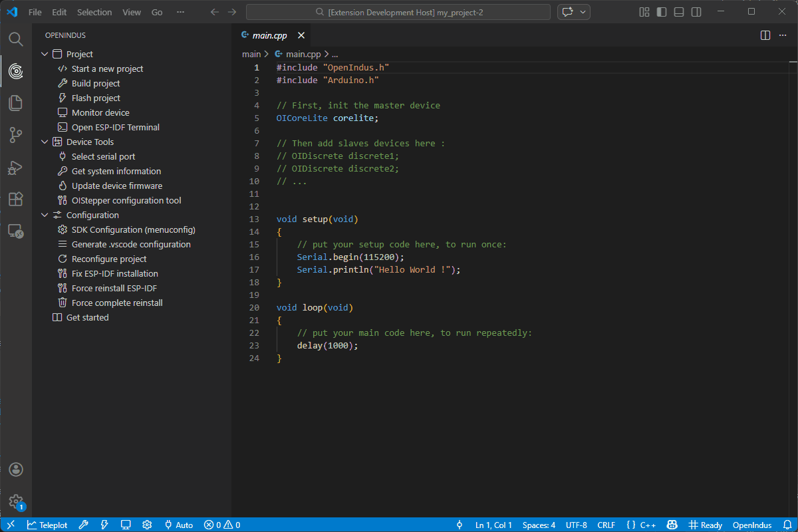Open Run and Debug view
The width and height of the screenshot is (798, 532).
16,168
